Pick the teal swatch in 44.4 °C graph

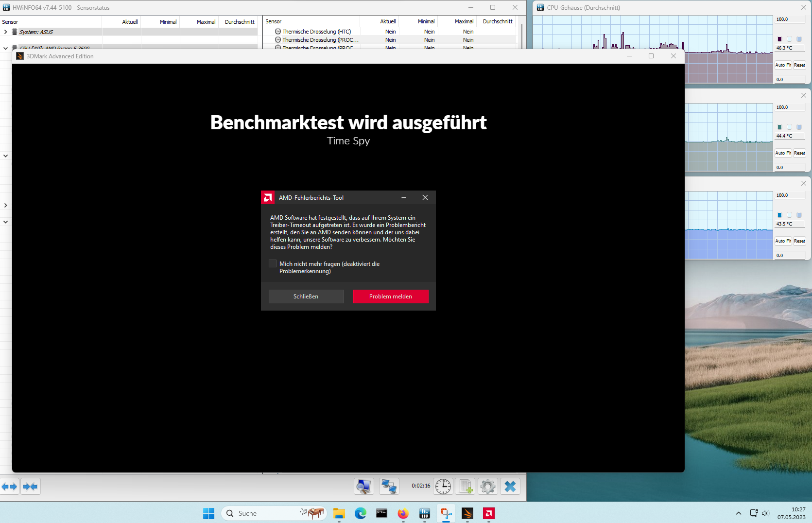tap(779, 127)
